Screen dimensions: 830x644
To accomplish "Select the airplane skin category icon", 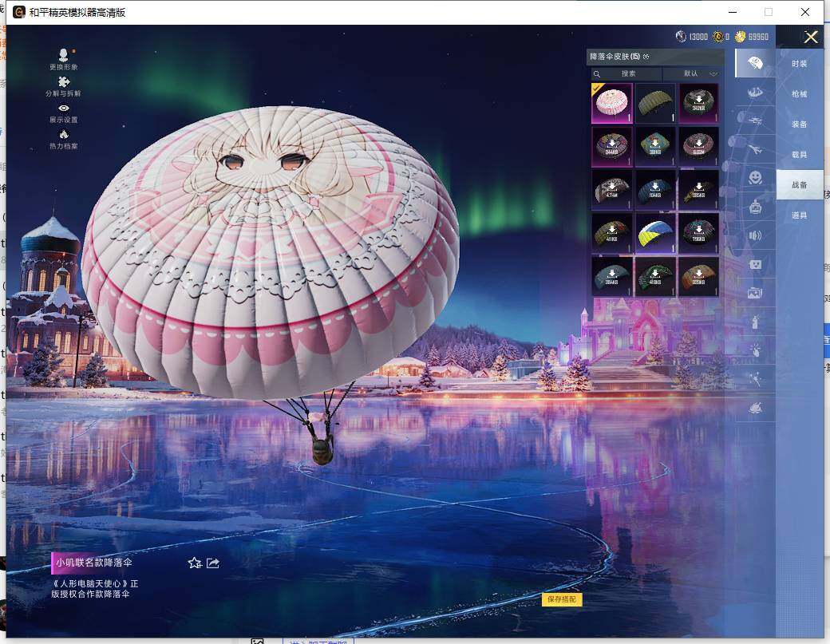I will coord(755,149).
